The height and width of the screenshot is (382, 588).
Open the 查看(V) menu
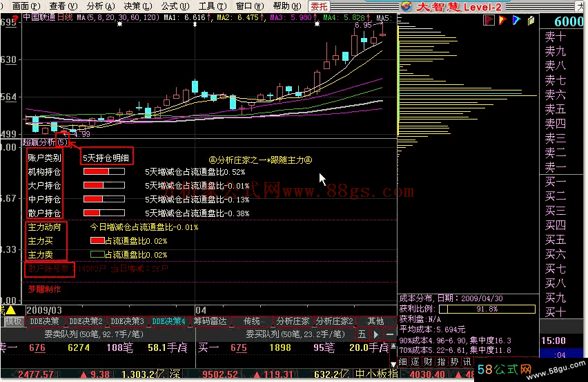pyautogui.click(x=63, y=6)
